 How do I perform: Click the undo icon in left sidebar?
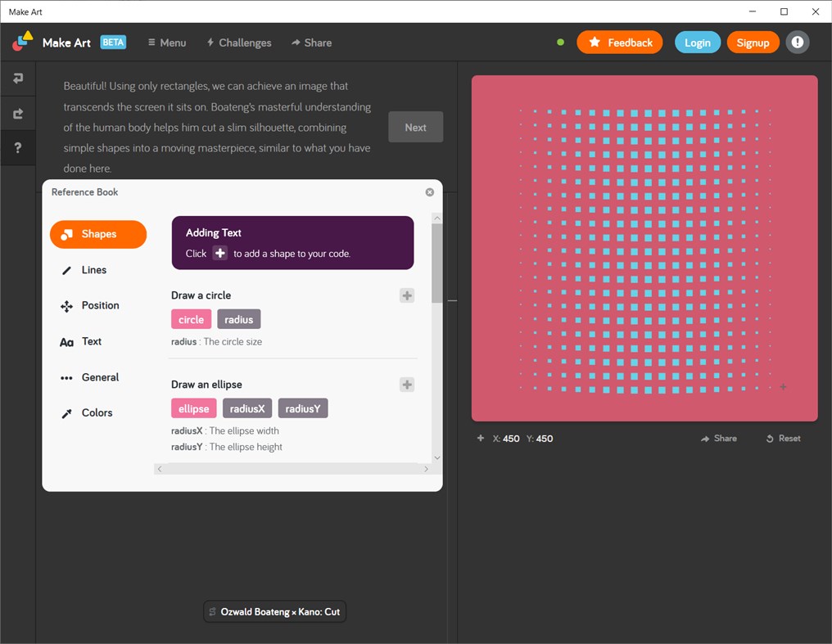[17, 78]
